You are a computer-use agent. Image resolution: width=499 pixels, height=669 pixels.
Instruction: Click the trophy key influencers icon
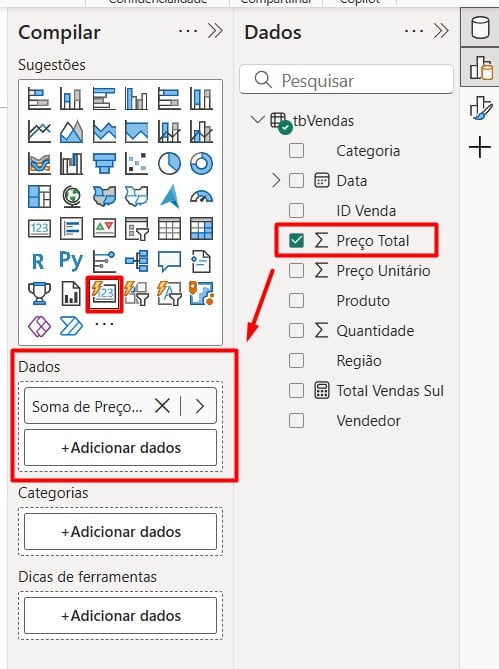click(39, 293)
